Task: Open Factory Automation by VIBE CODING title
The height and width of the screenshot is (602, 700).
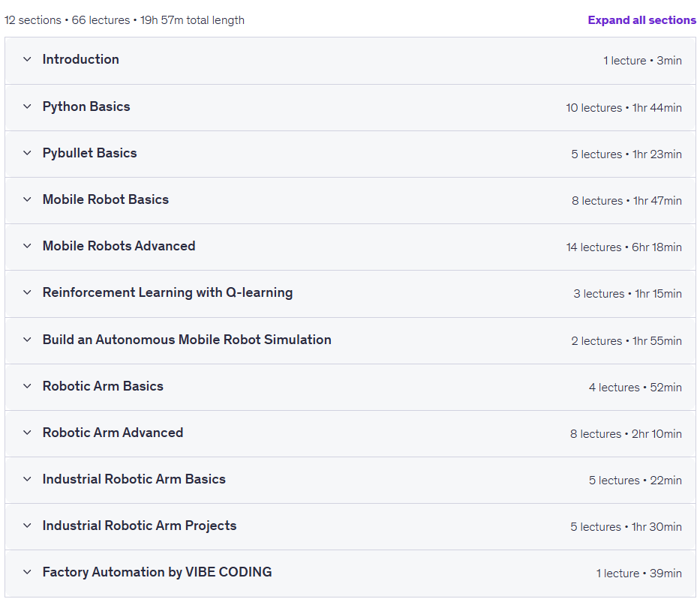Action: (157, 572)
